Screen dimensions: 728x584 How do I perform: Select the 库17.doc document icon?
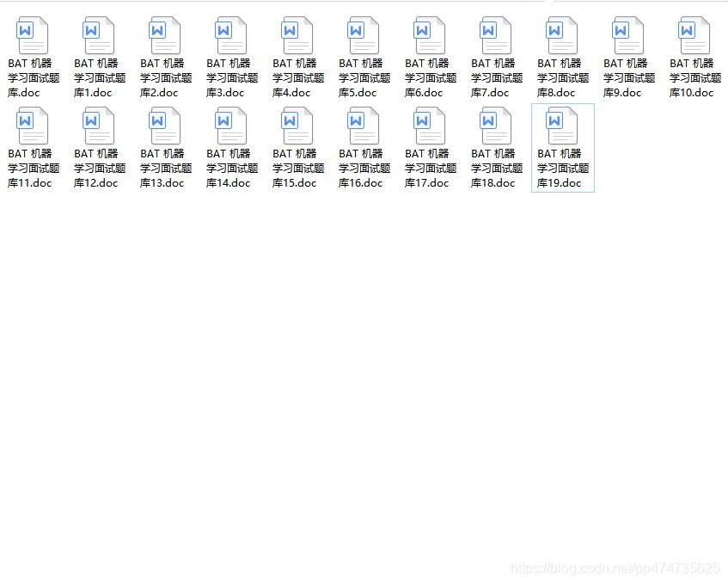tap(429, 126)
